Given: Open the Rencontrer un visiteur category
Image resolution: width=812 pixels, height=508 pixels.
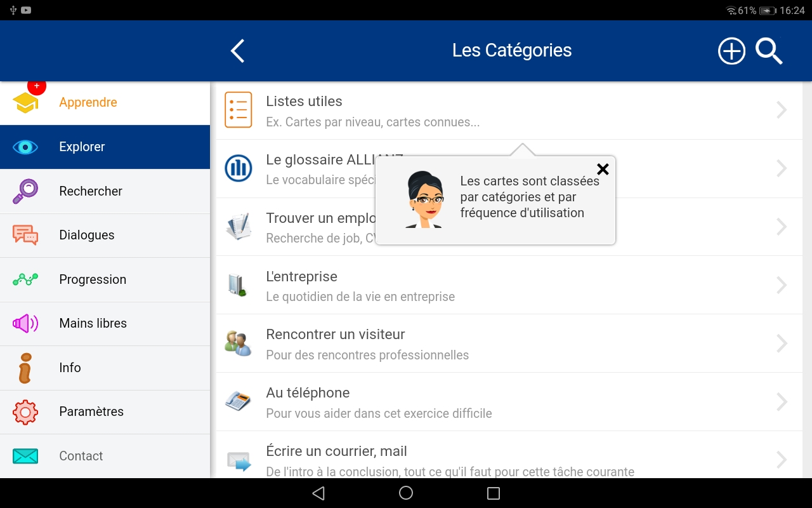Looking at the screenshot, I should coord(509,344).
